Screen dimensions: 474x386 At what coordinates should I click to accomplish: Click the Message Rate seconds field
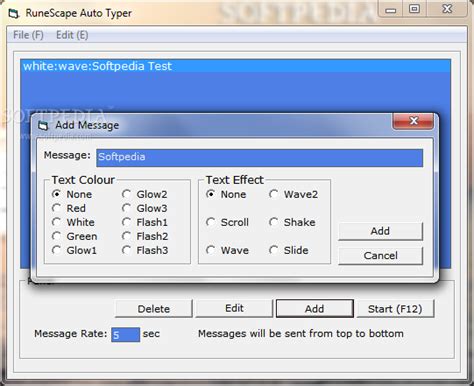click(x=126, y=334)
